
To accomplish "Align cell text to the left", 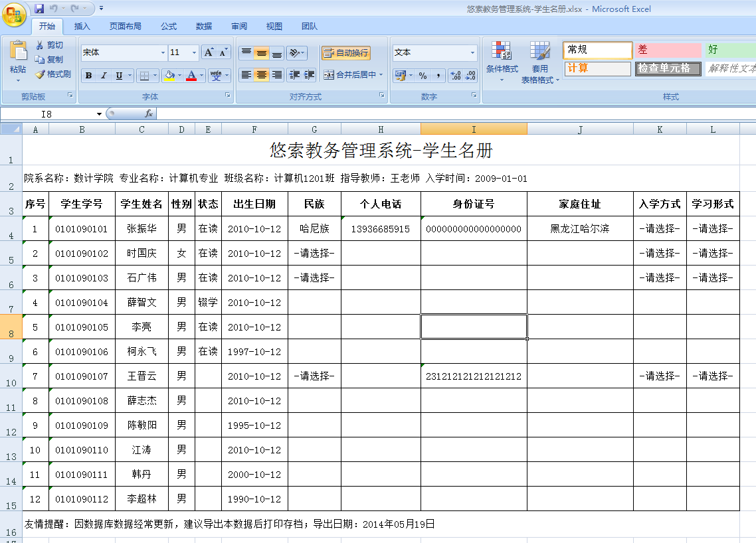I will [246, 75].
